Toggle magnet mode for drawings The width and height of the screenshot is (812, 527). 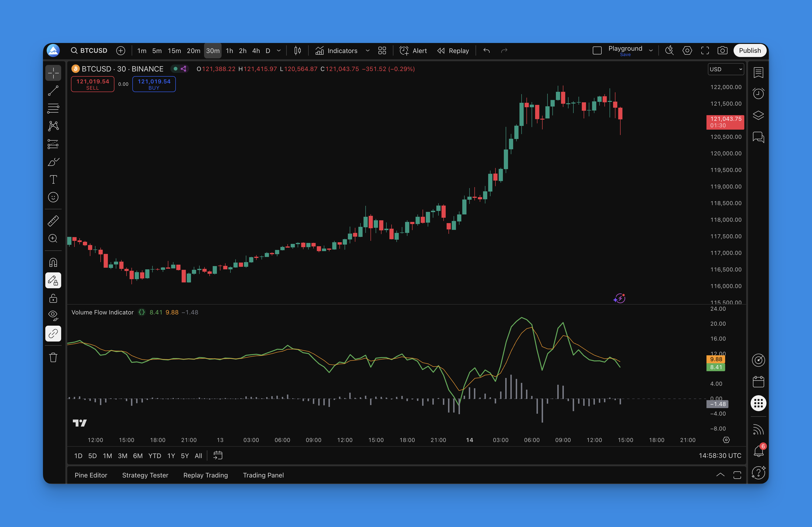[53, 263]
